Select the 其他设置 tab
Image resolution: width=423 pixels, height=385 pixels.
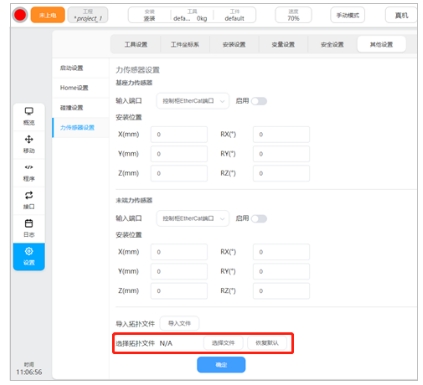click(x=381, y=44)
